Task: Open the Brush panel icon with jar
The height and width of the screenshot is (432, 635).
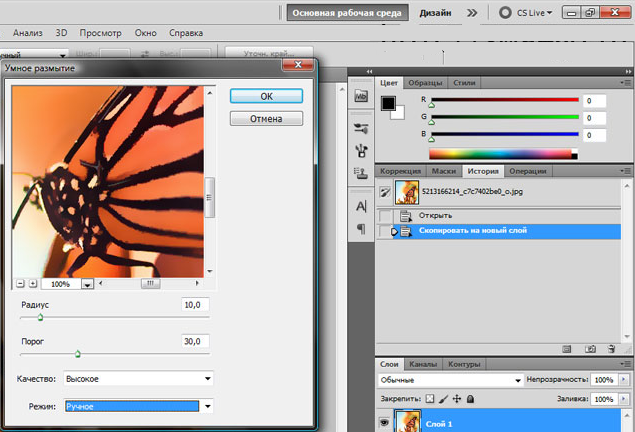Action: (361, 151)
